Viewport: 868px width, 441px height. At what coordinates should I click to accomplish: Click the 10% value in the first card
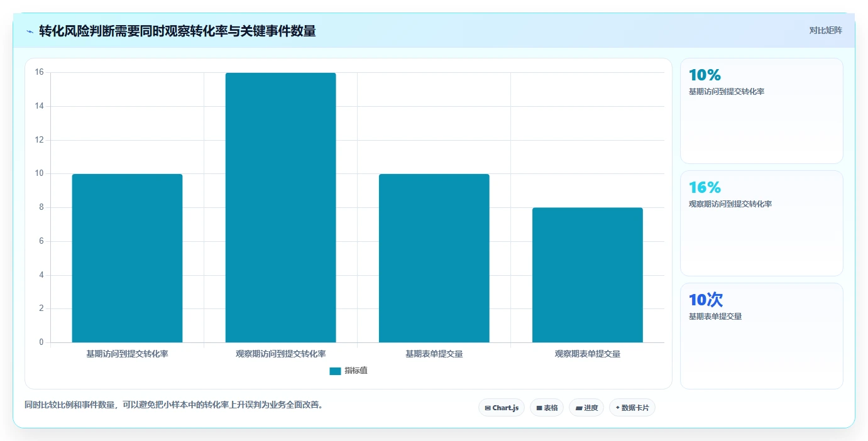pyautogui.click(x=705, y=75)
